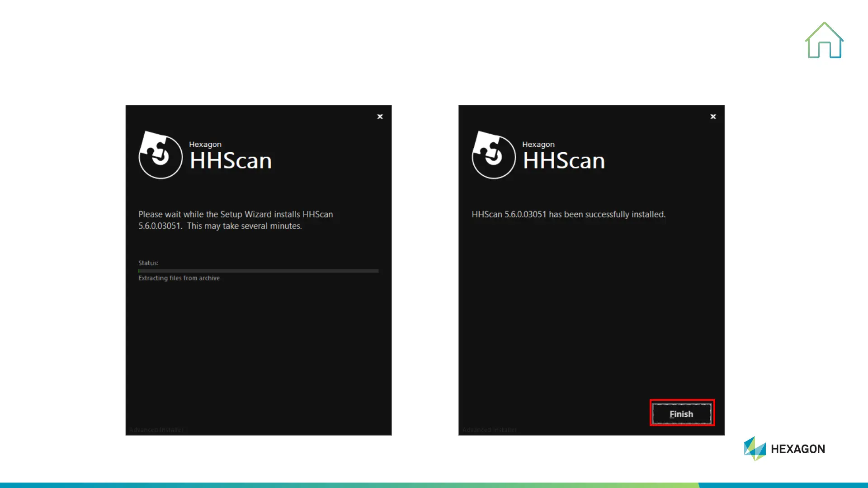Click the HEXAGON wordmark text at bottom right
The height and width of the screenshot is (488, 868).
797,449
